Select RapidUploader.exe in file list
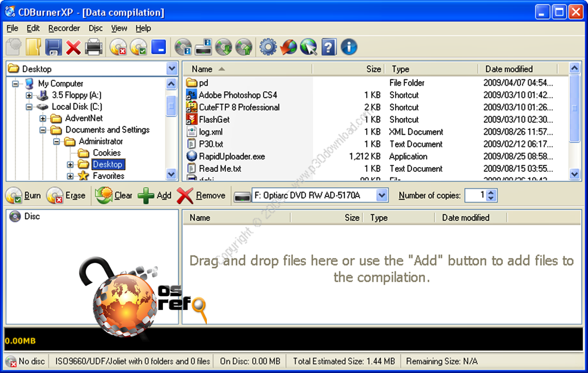The image size is (588, 373). coord(226,156)
